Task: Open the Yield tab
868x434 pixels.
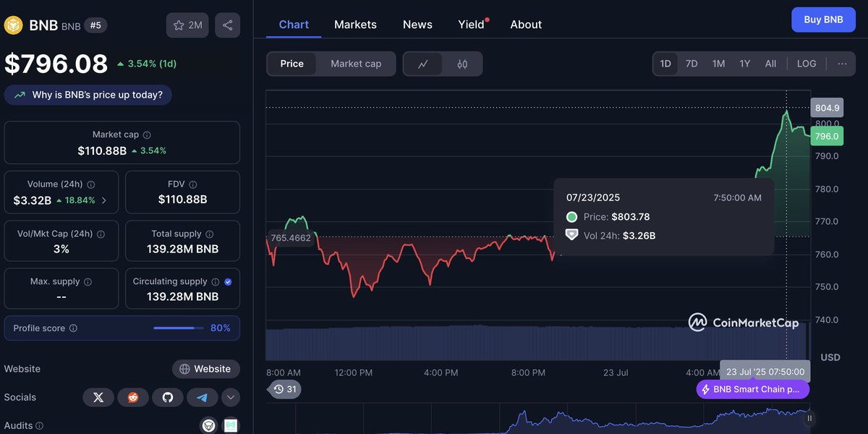Action: pos(472,25)
